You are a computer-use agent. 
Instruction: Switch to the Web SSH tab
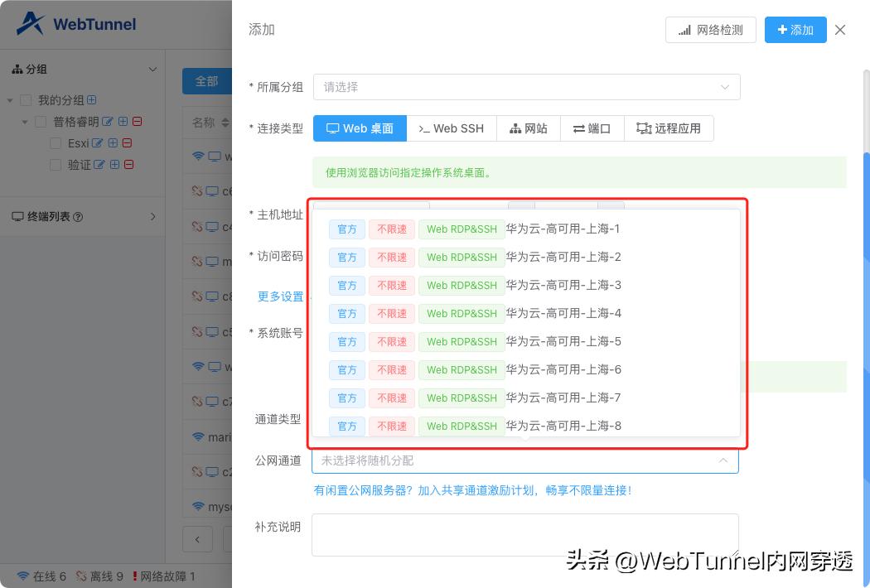(452, 128)
